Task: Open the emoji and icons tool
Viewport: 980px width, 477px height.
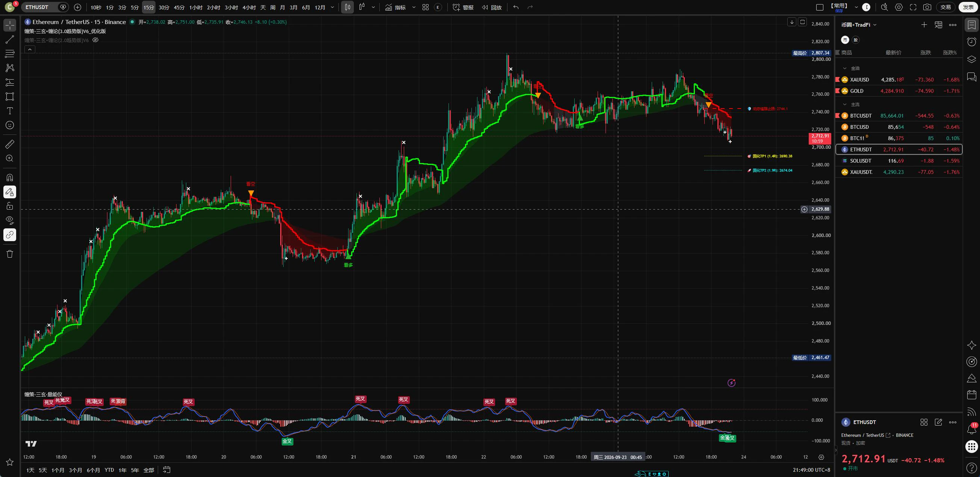Action: 10,125
